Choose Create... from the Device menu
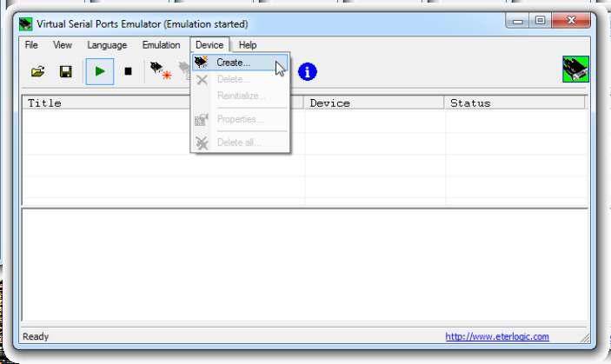Screen dimensions: 611x364 tap(240, 63)
